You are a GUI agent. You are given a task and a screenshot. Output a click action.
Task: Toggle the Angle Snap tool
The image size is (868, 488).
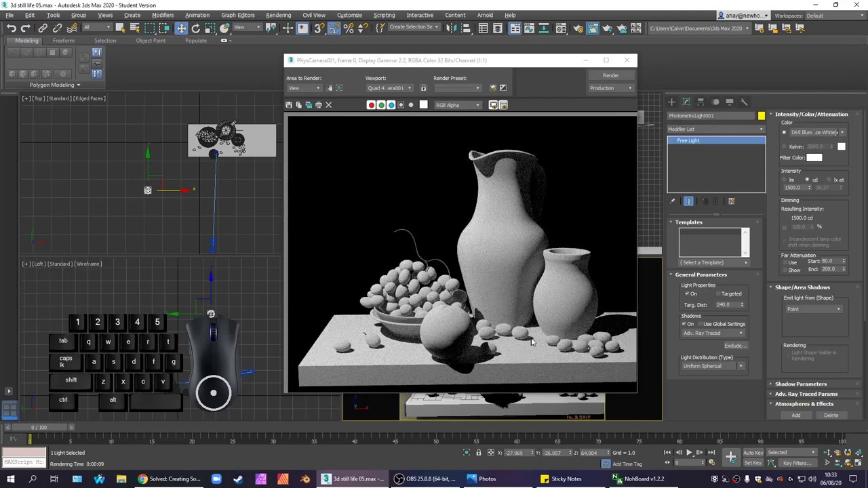pyautogui.click(x=335, y=28)
